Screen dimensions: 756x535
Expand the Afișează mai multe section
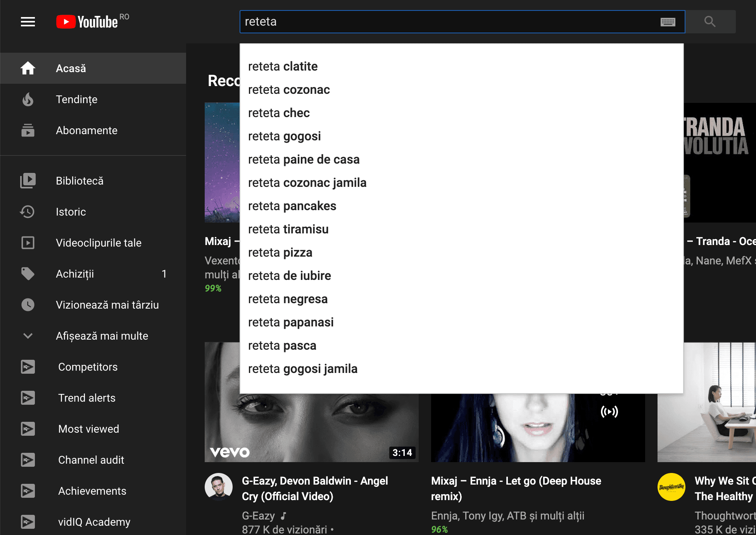pyautogui.click(x=102, y=336)
